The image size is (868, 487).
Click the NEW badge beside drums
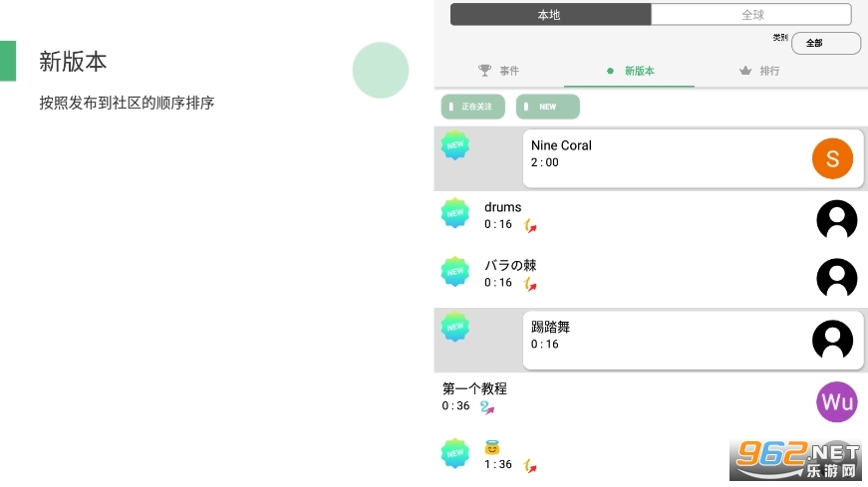point(455,213)
